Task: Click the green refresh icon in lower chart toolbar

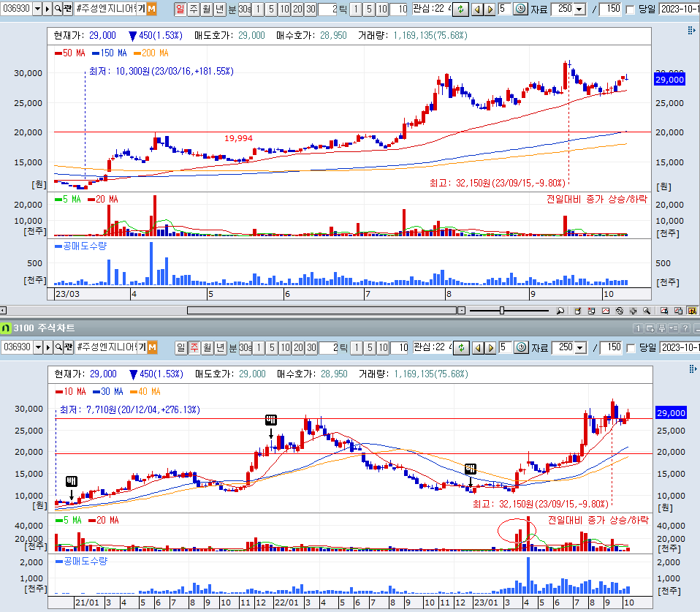Action: pos(462,347)
